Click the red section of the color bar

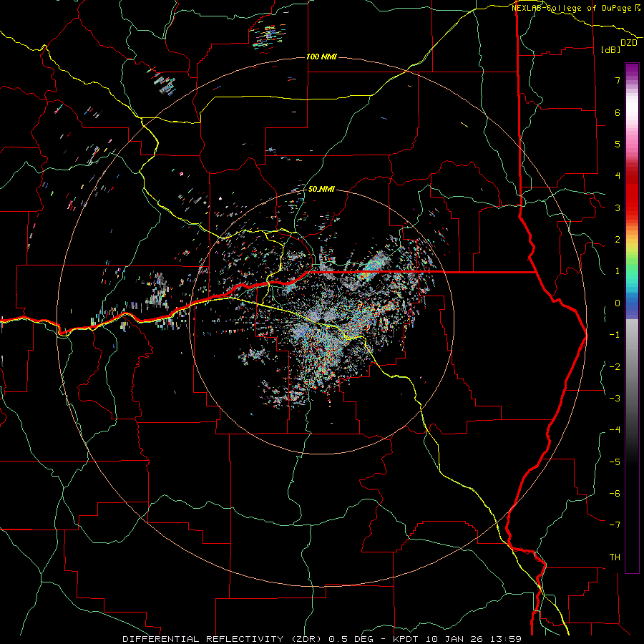coord(632,193)
